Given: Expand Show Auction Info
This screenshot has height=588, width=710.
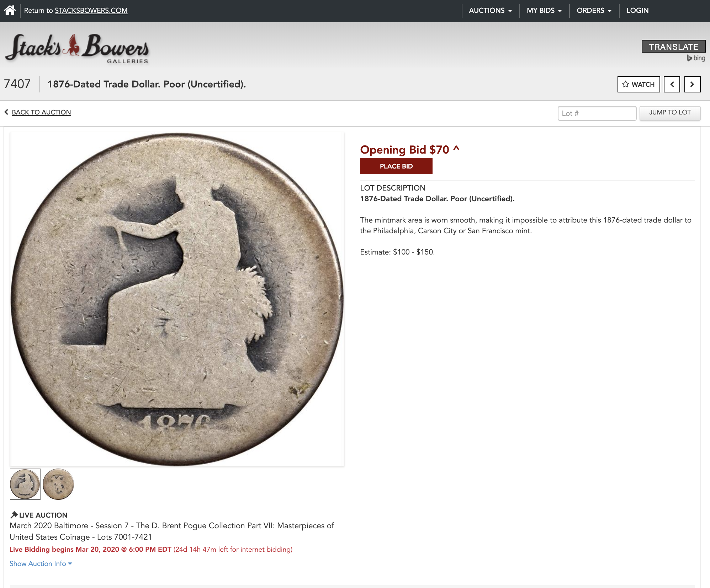Looking at the screenshot, I should pyautogui.click(x=41, y=563).
